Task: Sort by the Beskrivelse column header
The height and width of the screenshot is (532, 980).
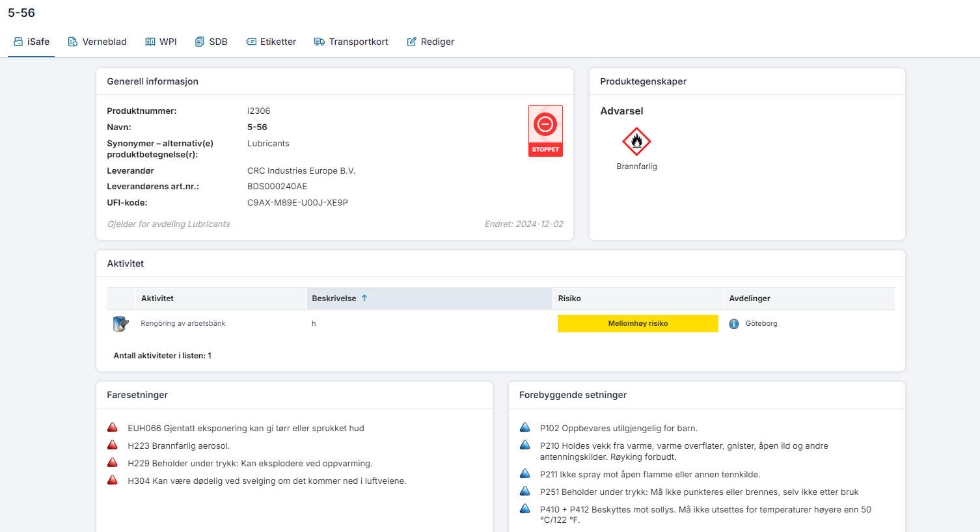Action: [429, 299]
